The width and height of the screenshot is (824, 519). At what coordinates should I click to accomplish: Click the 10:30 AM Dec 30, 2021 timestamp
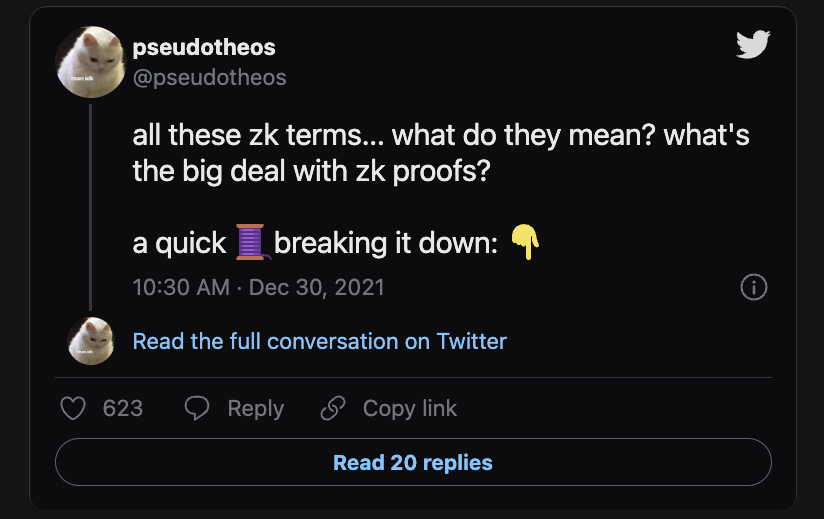pyautogui.click(x=258, y=287)
